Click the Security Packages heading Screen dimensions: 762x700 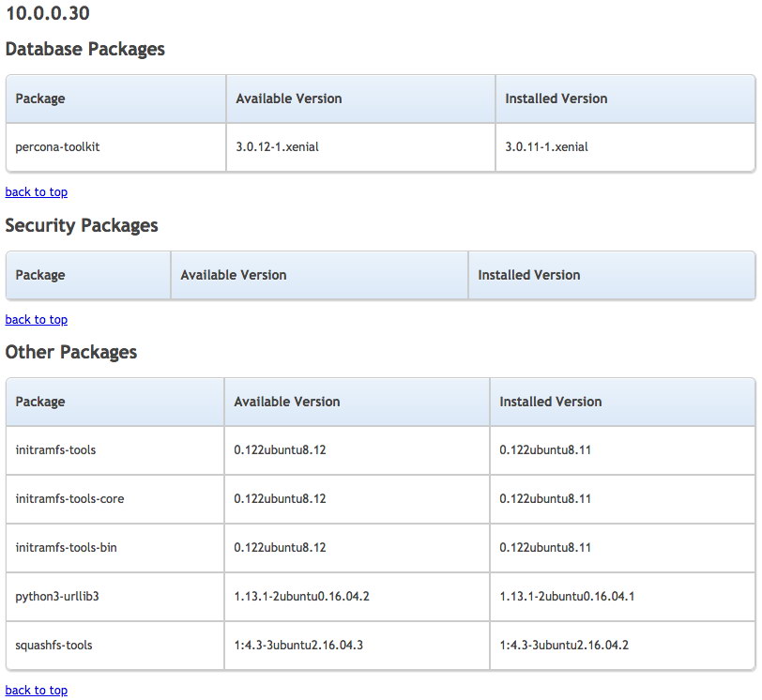(x=82, y=225)
